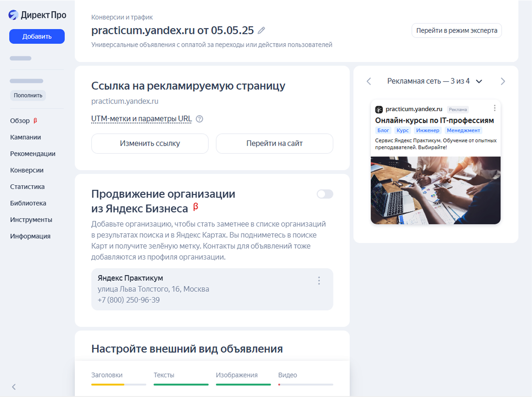Click the ad headline Онлайн-курсы по IT-профессиям

click(x=434, y=120)
